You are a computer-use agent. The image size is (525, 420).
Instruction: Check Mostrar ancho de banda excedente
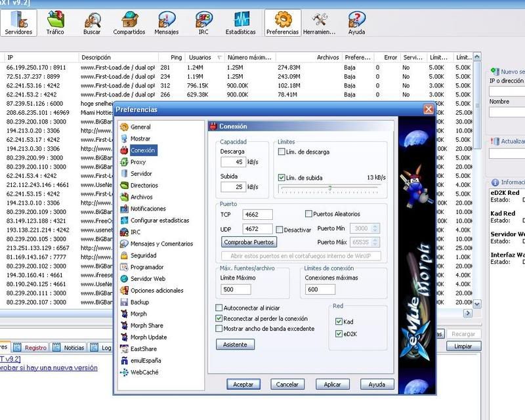coord(219,329)
